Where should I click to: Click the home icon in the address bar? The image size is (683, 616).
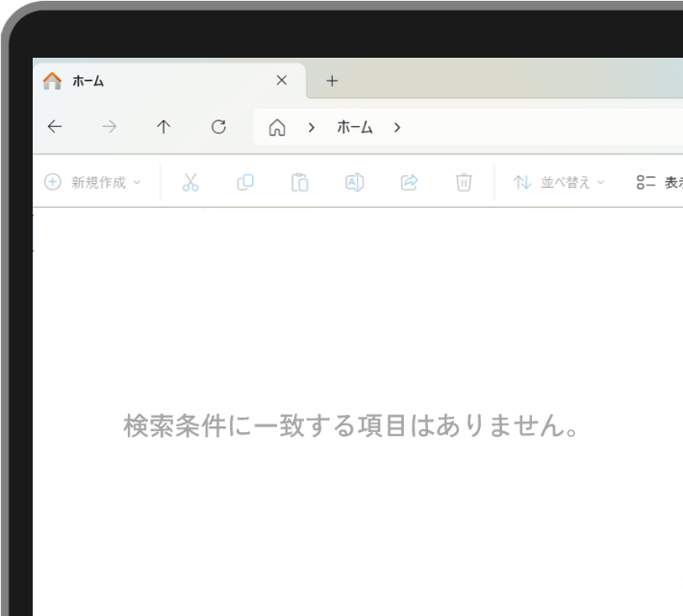coord(277,127)
